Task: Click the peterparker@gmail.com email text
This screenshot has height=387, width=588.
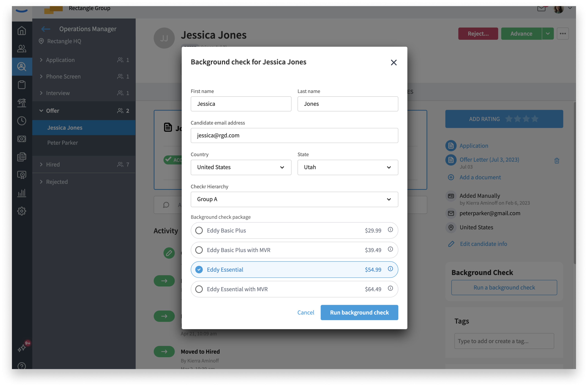Action: pos(490,213)
